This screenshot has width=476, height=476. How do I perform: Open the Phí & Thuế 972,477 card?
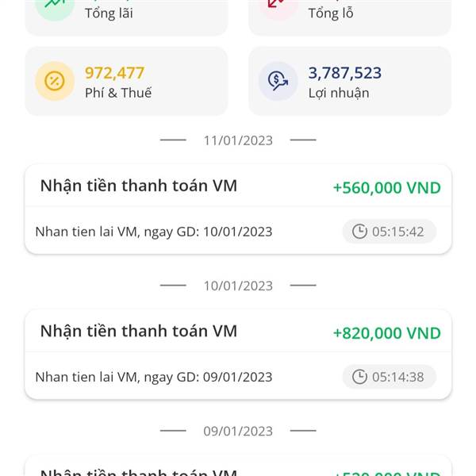[126, 81]
